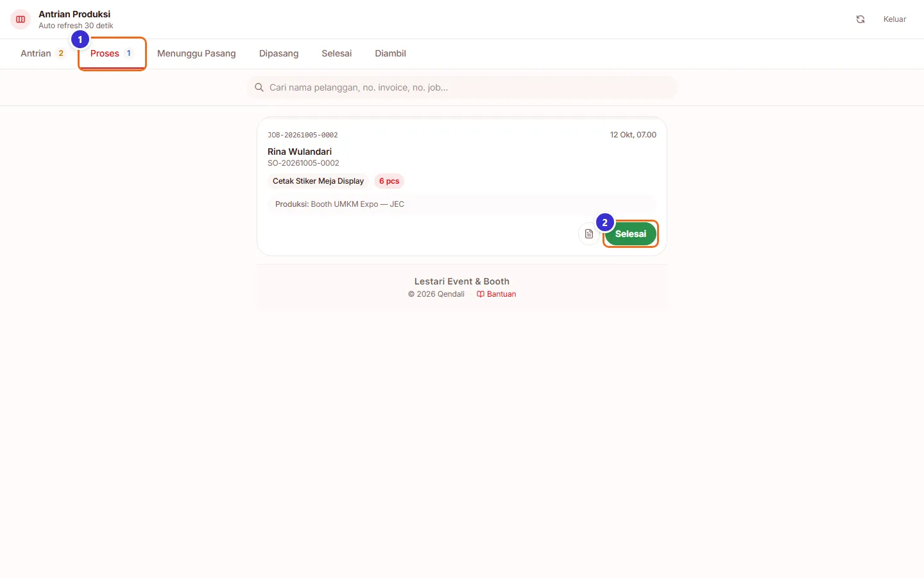924x578 pixels.
Task: Click the Bantuan book icon
Action: click(481, 294)
